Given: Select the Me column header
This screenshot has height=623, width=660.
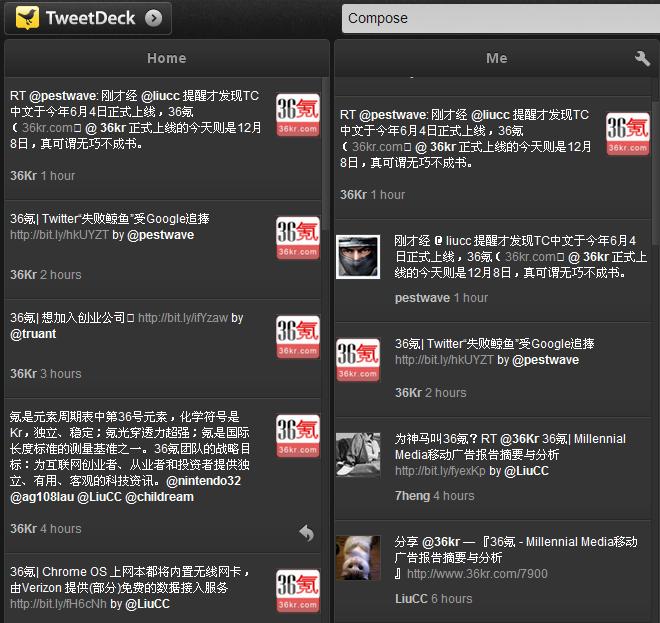Looking at the screenshot, I should click(497, 58).
